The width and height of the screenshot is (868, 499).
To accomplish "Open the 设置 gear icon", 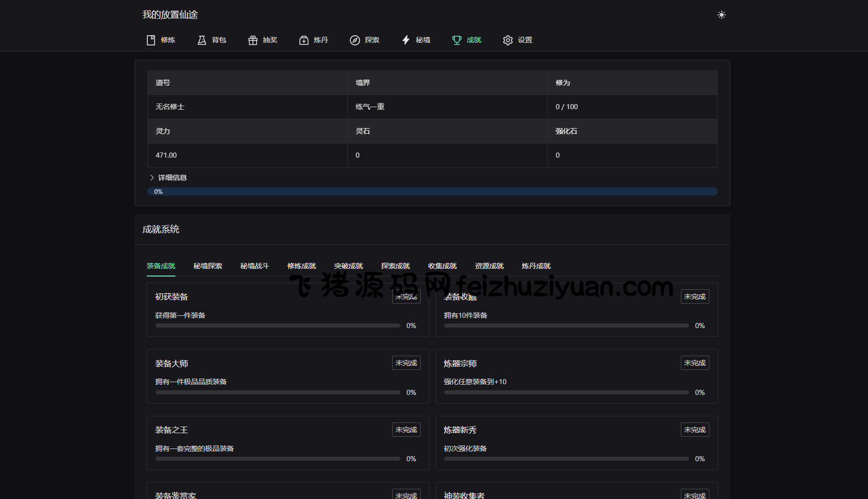I will pos(508,40).
